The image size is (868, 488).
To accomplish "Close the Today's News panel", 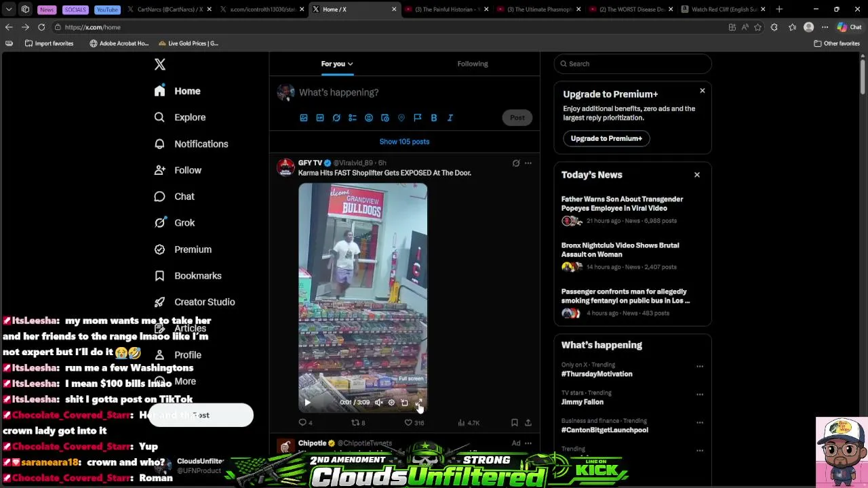I will point(696,175).
